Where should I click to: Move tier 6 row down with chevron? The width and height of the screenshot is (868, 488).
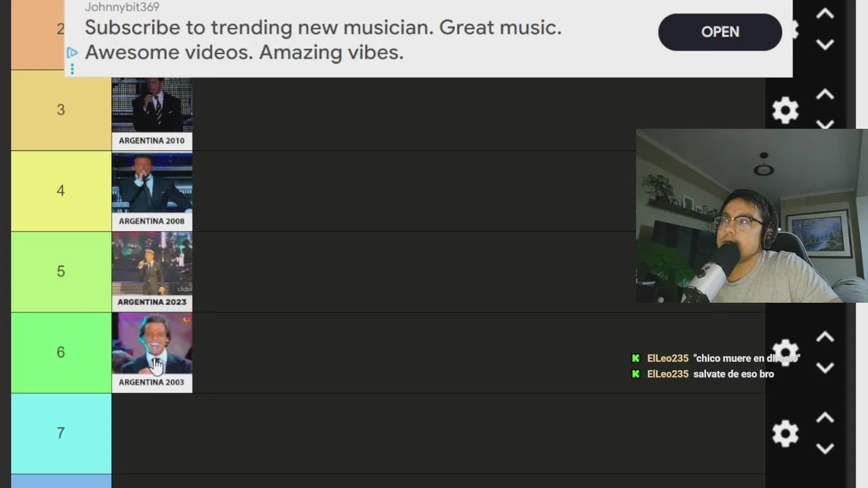(x=825, y=368)
